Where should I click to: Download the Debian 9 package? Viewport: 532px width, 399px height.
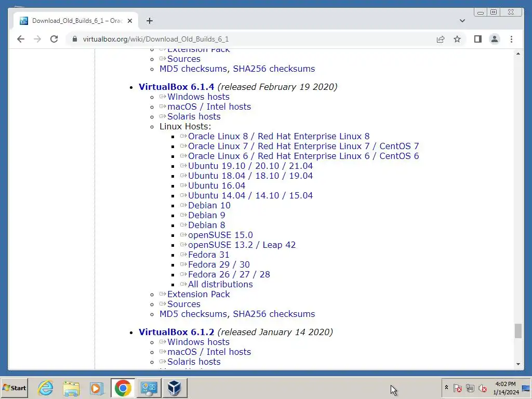click(206, 215)
